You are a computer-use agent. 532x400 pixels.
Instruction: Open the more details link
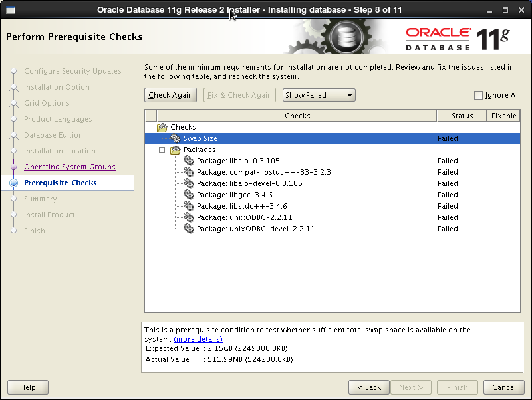click(198, 339)
